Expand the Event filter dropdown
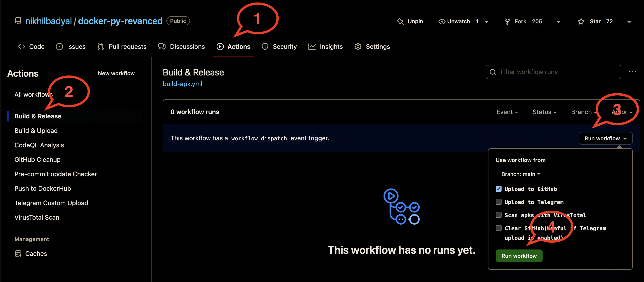Viewport: 644px width, 282px height. pyautogui.click(x=507, y=112)
